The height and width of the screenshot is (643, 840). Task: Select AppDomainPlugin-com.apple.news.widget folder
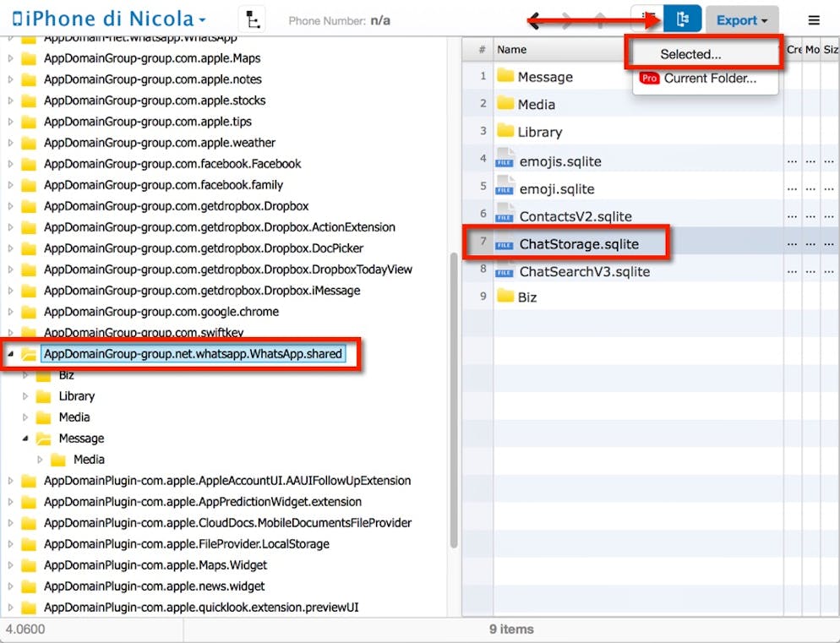click(x=155, y=586)
